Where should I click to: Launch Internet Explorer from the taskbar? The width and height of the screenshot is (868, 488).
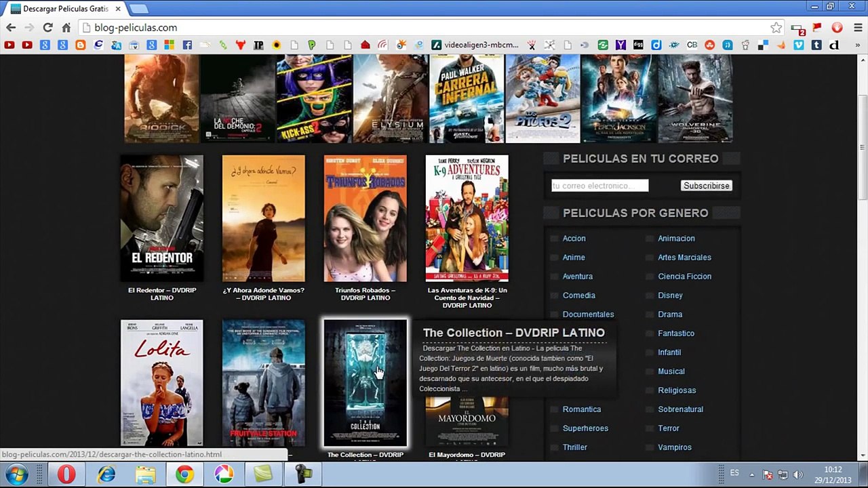[x=106, y=474]
